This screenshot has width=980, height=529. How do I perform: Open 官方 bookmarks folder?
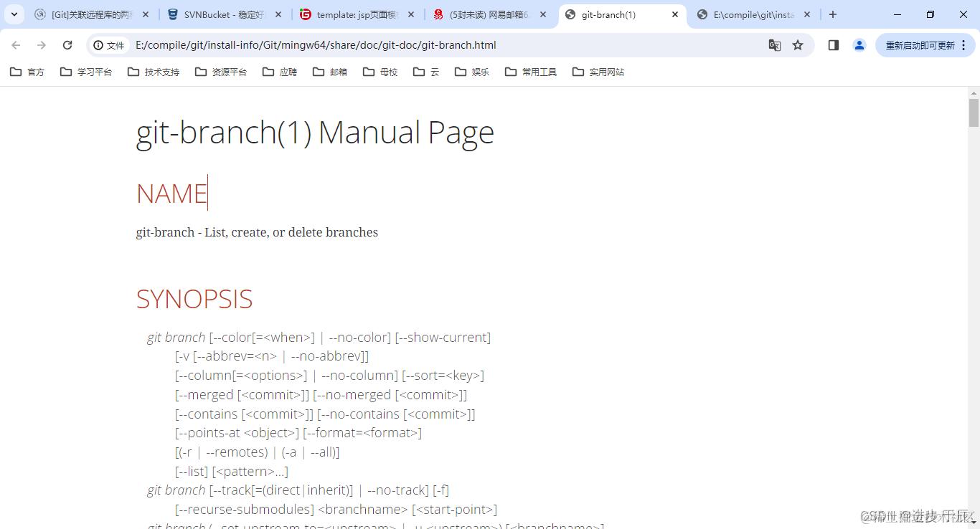pyautogui.click(x=27, y=72)
